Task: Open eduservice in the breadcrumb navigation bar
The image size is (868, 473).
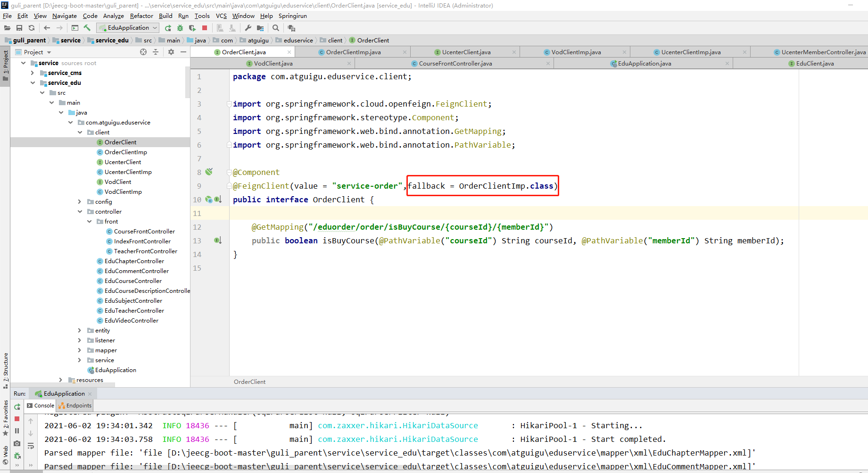Action: pyautogui.click(x=298, y=40)
